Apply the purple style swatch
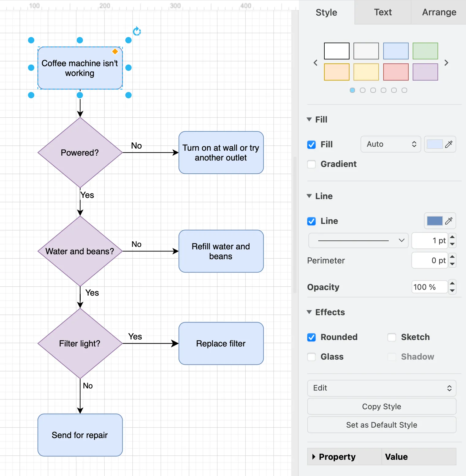 425,72
